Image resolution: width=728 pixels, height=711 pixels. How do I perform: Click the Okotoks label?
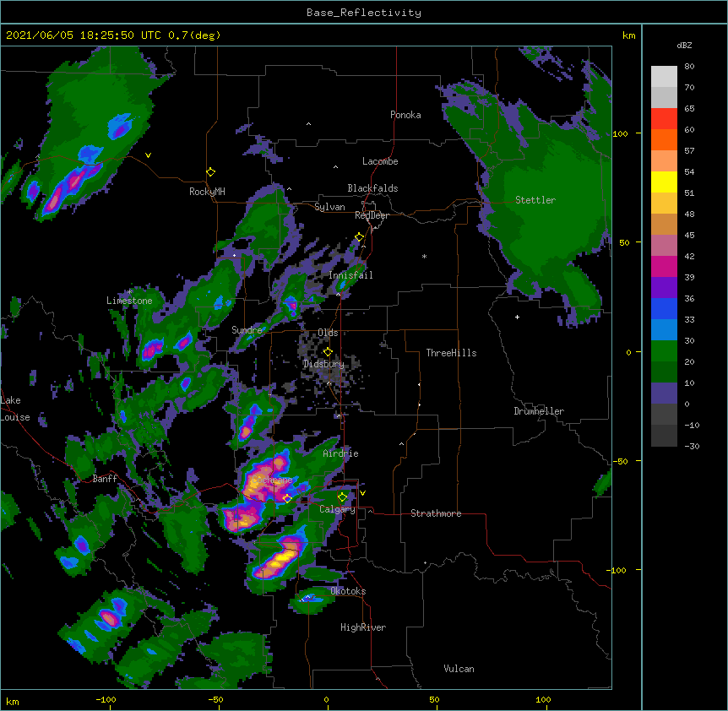click(x=348, y=591)
